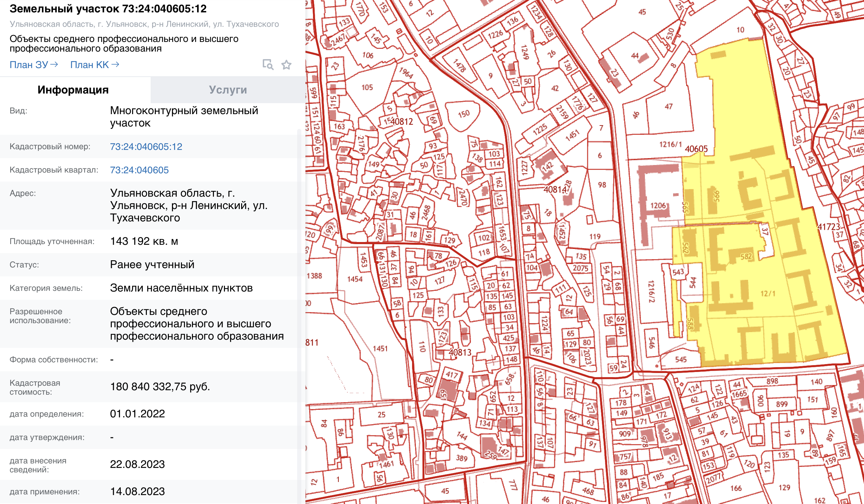Click parcel 546 on the map
864x504 pixels.
tap(652, 343)
